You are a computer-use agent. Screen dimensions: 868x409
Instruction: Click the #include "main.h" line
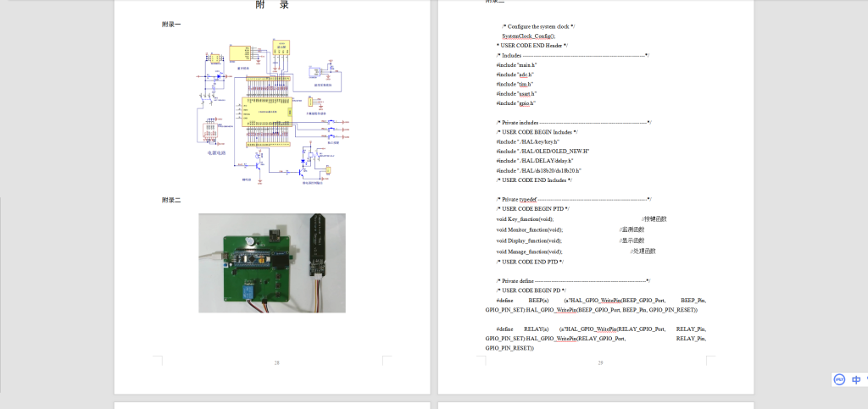(x=516, y=65)
